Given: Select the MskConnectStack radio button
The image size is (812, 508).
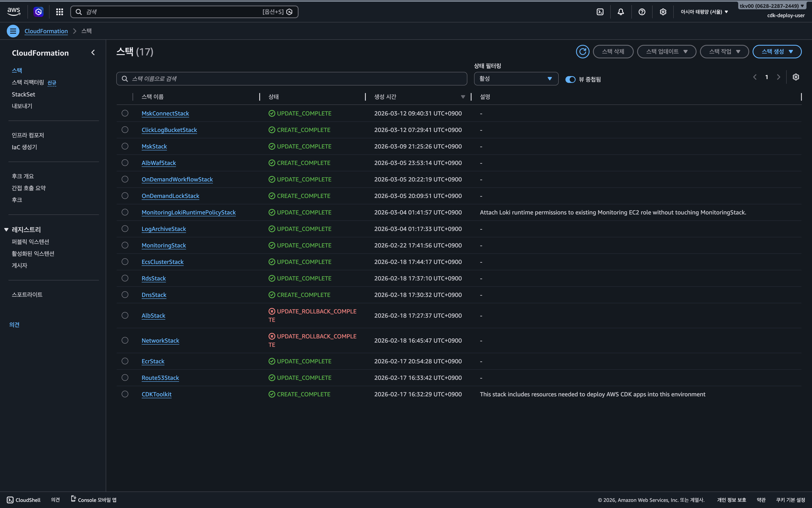Looking at the screenshot, I should click(x=125, y=114).
